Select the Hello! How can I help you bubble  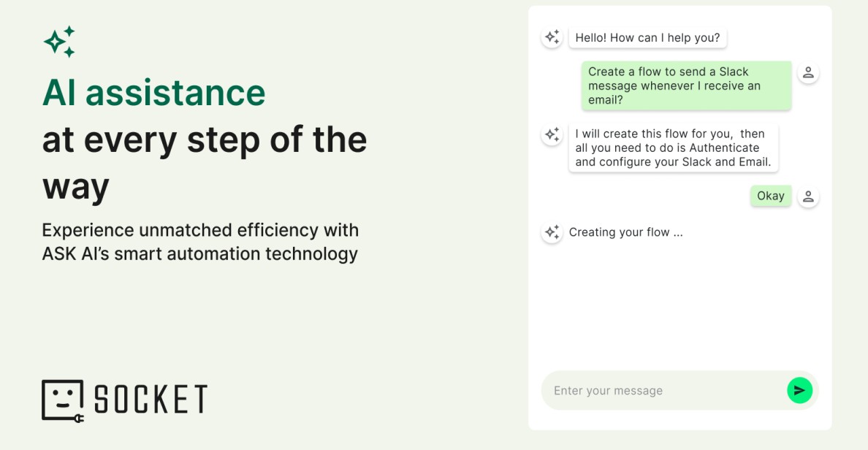(x=647, y=38)
